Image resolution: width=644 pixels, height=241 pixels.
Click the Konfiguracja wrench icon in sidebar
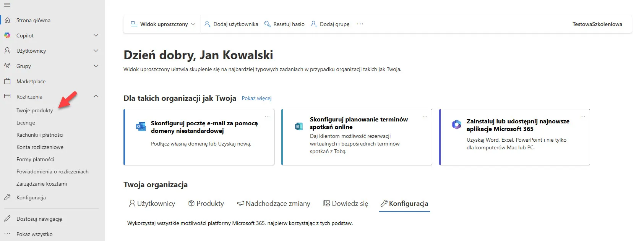point(7,197)
